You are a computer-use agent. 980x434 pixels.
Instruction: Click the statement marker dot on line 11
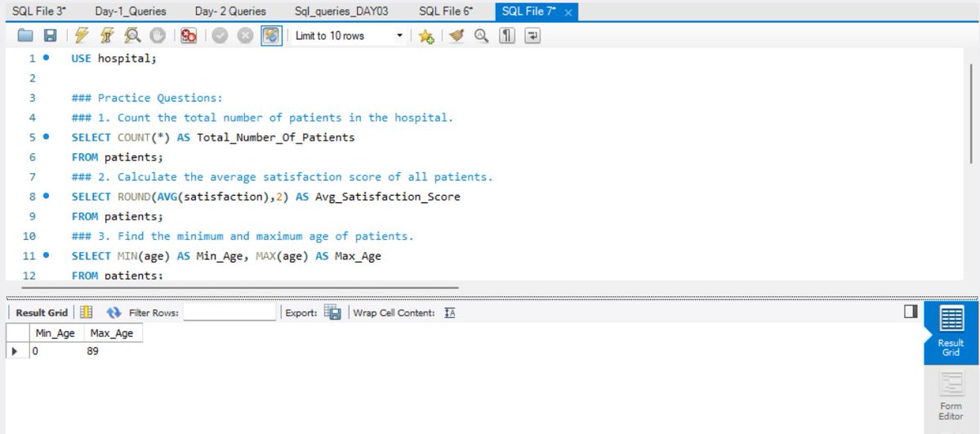click(46, 255)
